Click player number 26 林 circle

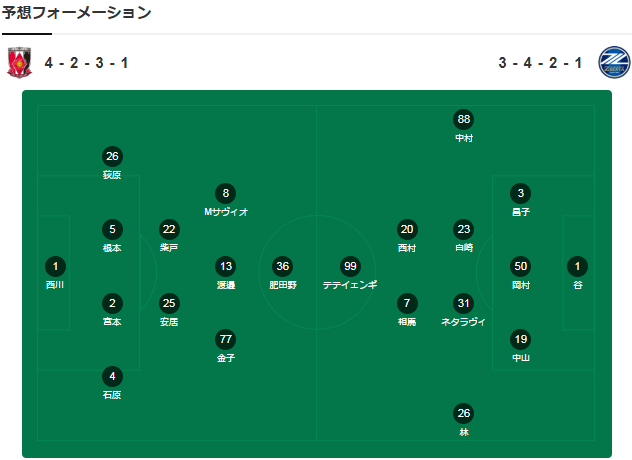point(463,413)
